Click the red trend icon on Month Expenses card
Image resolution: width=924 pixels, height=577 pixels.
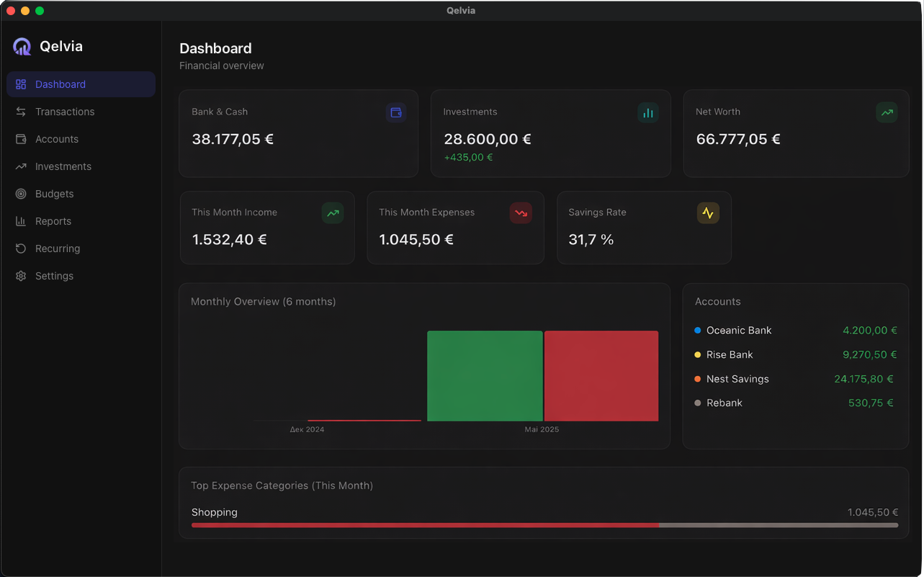(x=520, y=213)
